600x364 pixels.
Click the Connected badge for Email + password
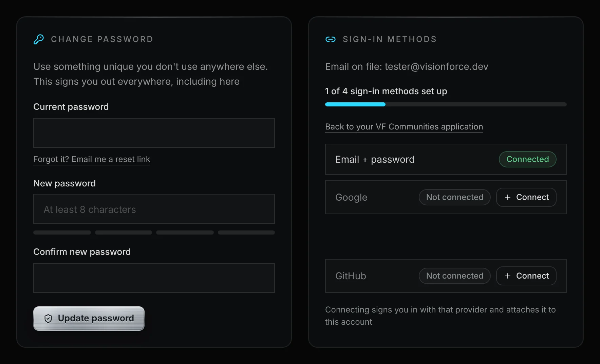click(x=527, y=159)
